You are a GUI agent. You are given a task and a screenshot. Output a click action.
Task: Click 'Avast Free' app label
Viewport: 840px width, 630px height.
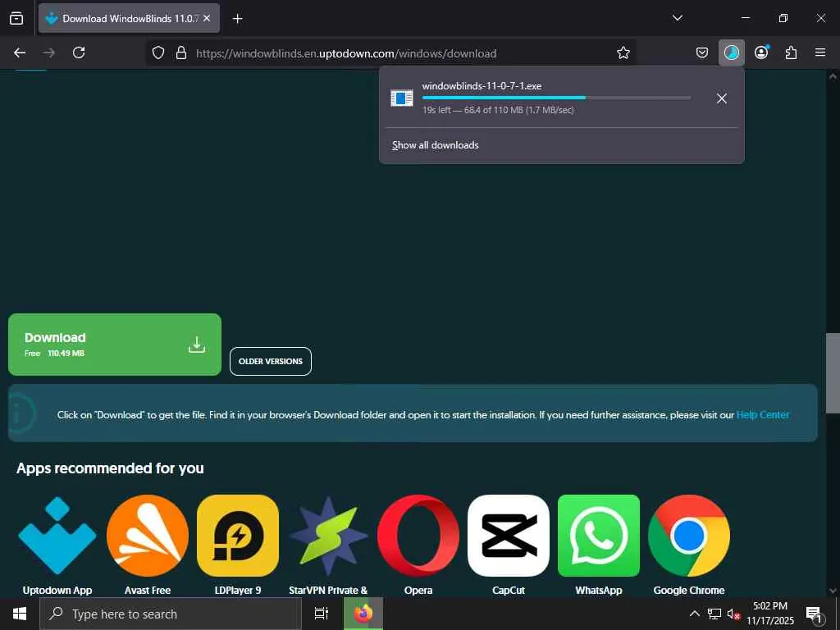pyautogui.click(x=148, y=590)
